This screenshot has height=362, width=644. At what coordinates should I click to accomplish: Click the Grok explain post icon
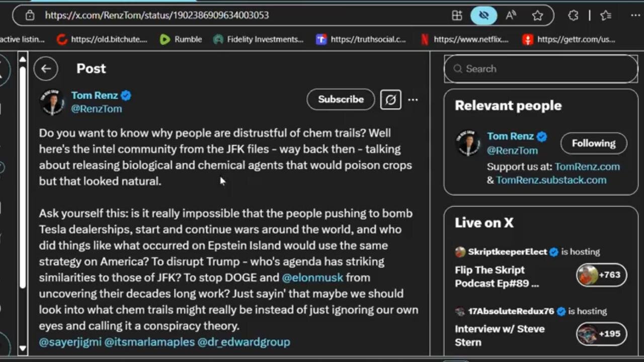coord(390,100)
